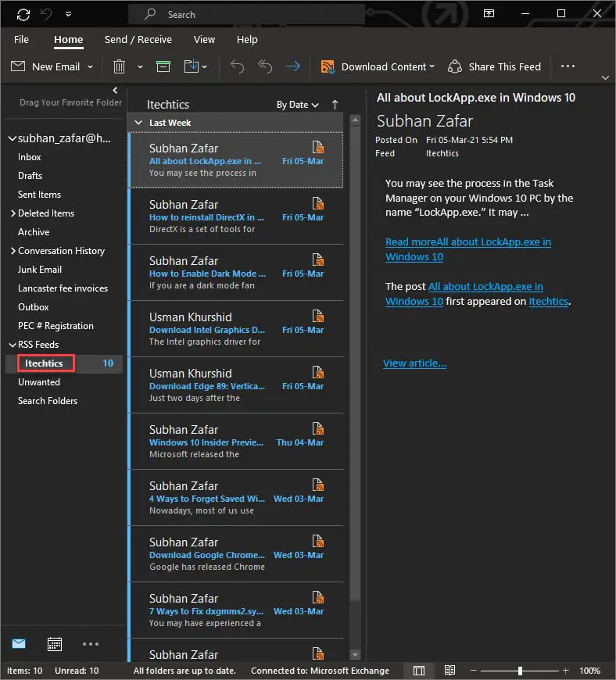Click message list scrollbar up arrow
This screenshot has height=680, width=616.
click(355, 120)
